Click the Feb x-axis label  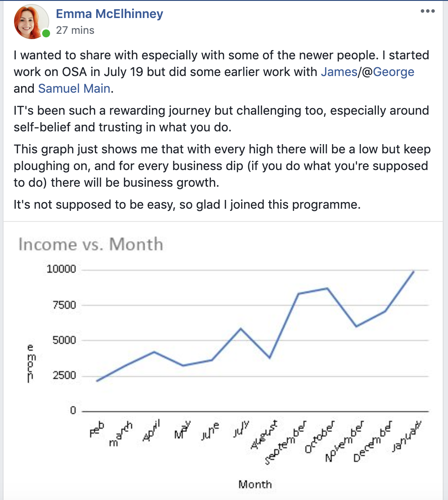tap(98, 429)
